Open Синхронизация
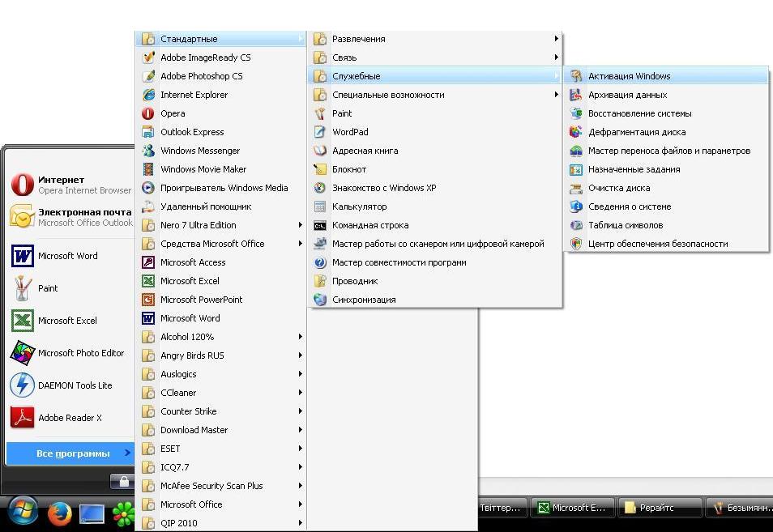Viewport: 773px width, 532px height. click(x=435, y=300)
